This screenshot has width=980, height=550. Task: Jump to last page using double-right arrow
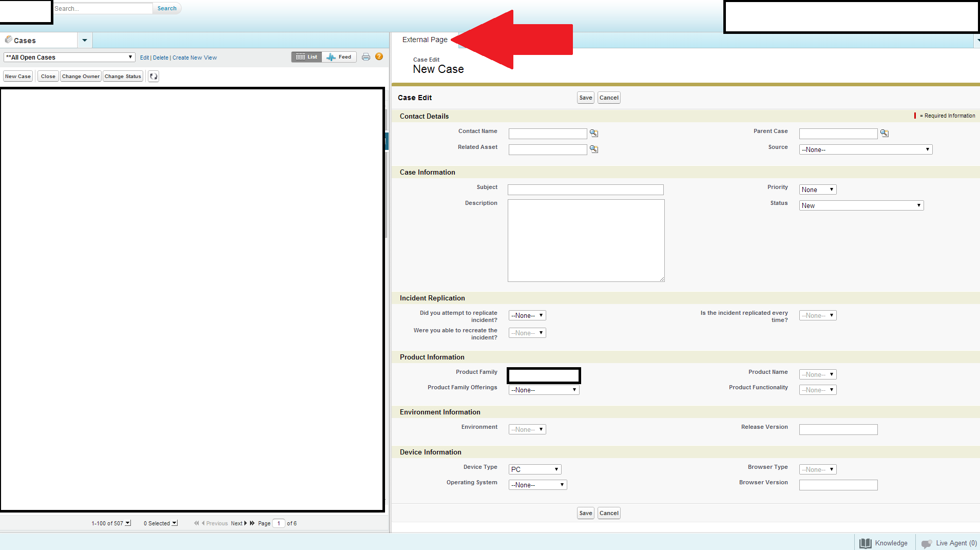(x=252, y=523)
